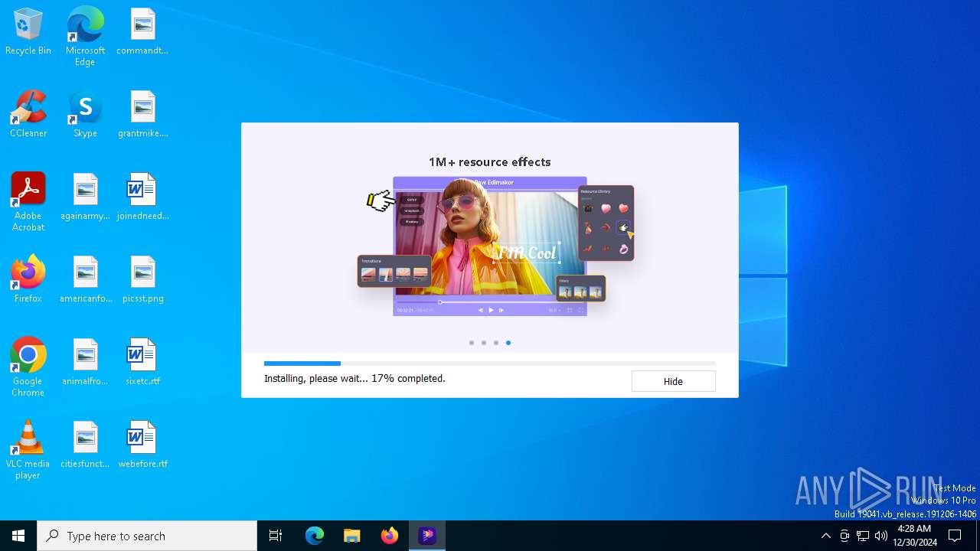
Task: Select the grantmike... image file icon
Action: (x=142, y=115)
